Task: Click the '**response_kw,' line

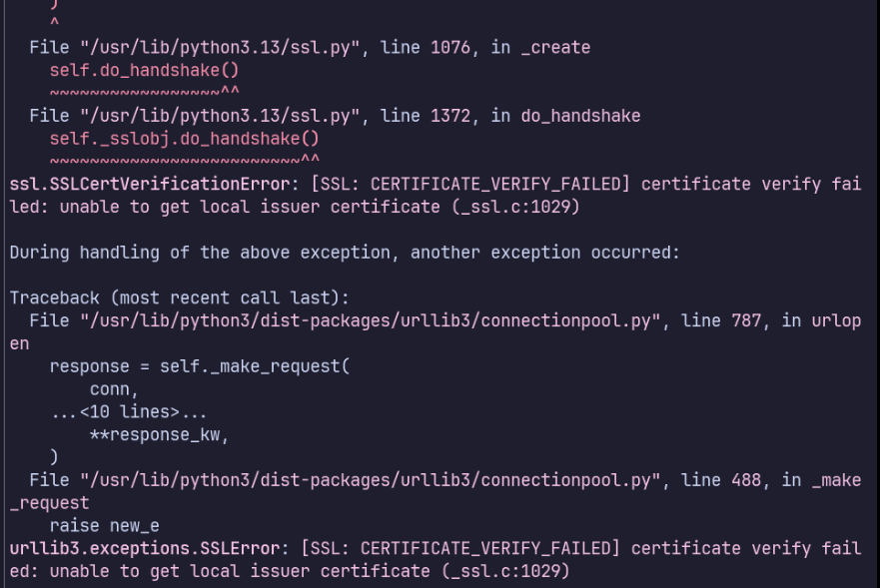Action: point(159,435)
